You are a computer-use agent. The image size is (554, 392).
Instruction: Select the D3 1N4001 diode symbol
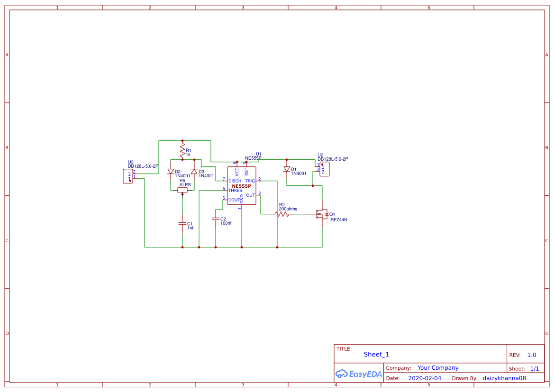click(x=193, y=172)
